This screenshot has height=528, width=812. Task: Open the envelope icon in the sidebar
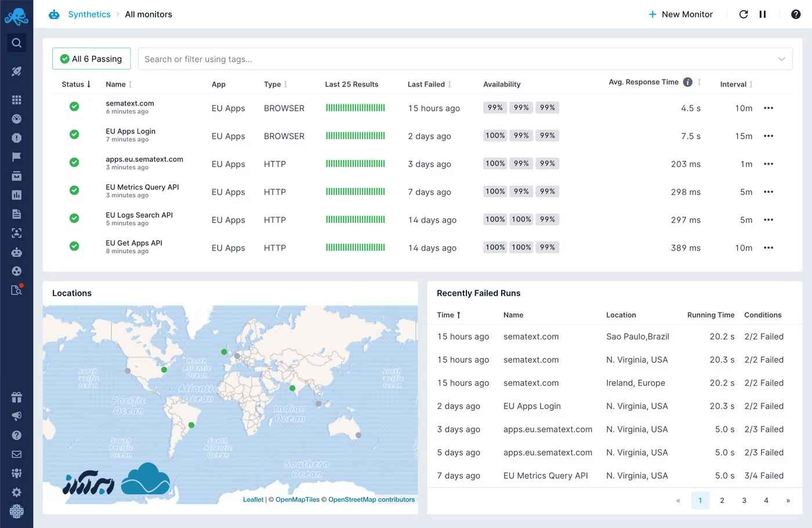[x=16, y=454]
